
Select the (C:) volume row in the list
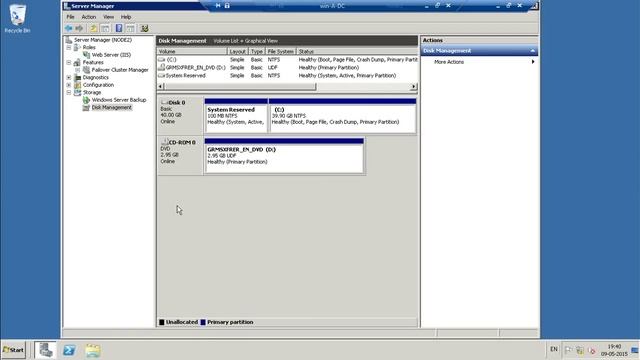coord(287,60)
